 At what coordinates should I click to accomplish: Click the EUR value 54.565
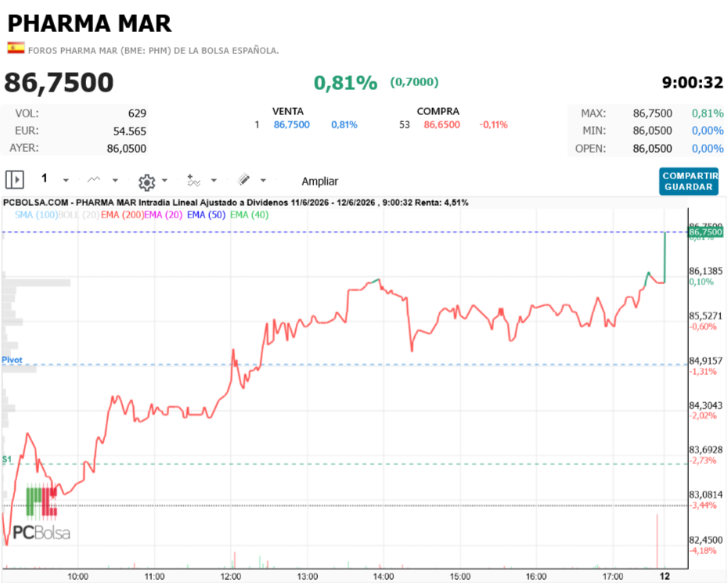pos(129,131)
